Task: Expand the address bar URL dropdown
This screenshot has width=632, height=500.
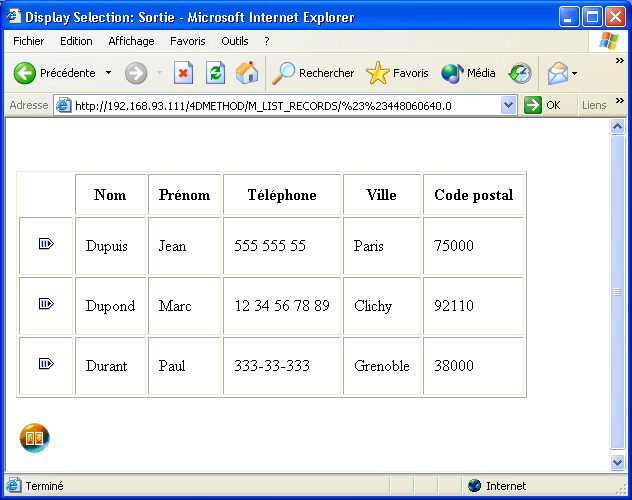Action: 508,105
